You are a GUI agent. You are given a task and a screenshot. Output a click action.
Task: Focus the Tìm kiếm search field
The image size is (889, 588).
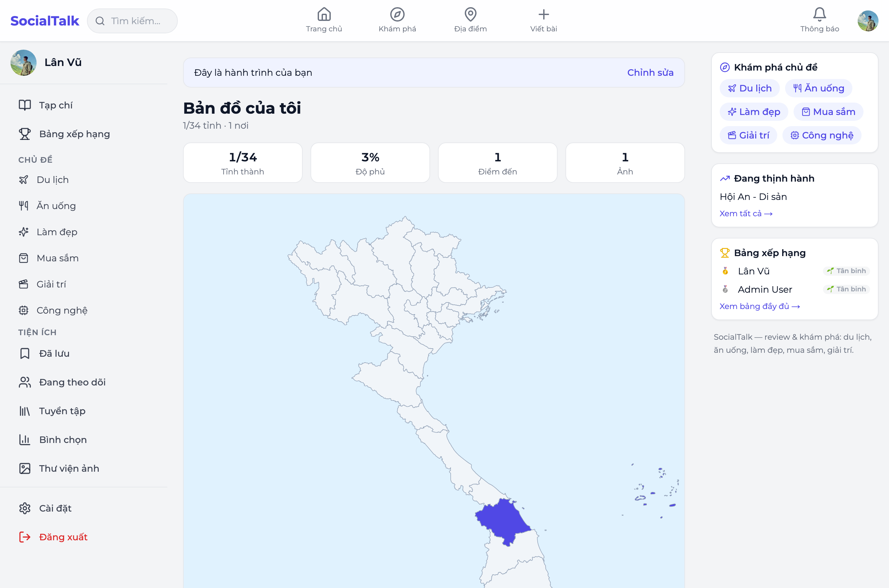pyautogui.click(x=132, y=21)
